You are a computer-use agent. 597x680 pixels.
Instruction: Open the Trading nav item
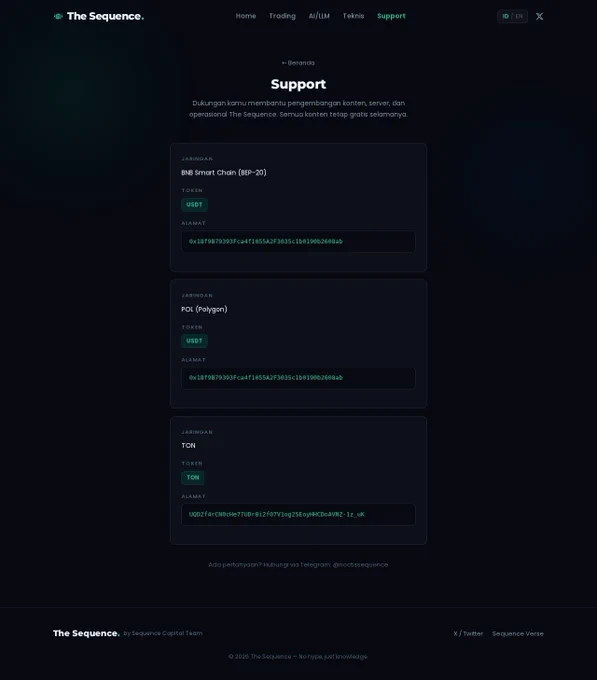[x=282, y=16]
